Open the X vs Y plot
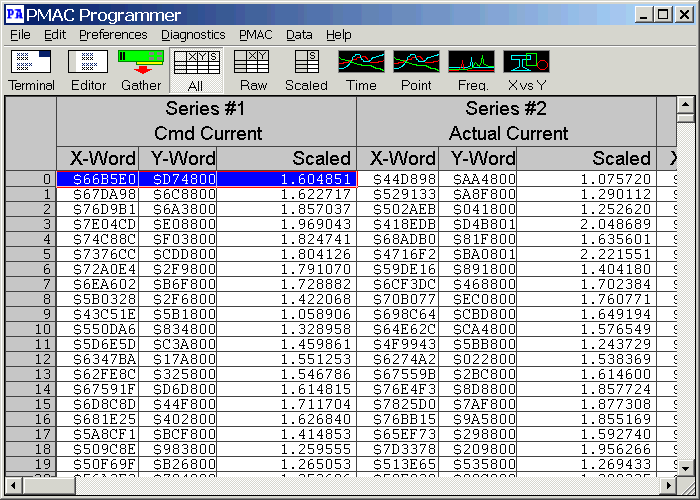Image resolution: width=700 pixels, height=500 pixels. (526, 69)
